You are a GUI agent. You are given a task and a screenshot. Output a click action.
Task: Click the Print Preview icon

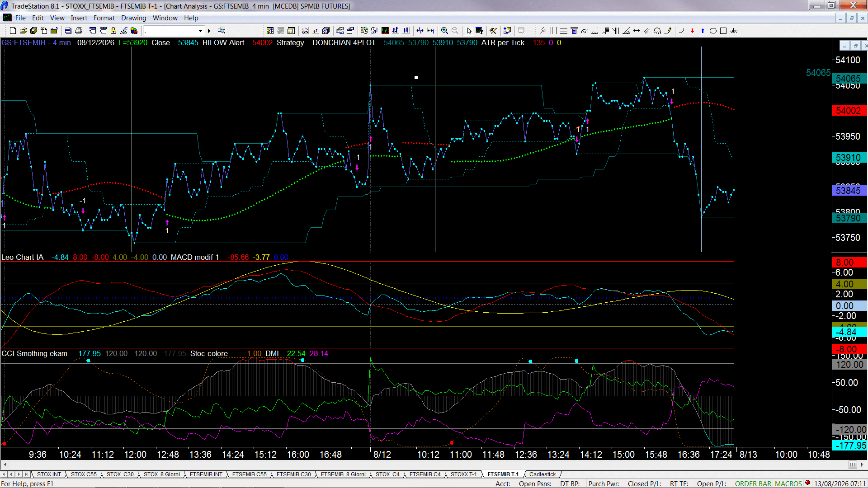click(68, 31)
